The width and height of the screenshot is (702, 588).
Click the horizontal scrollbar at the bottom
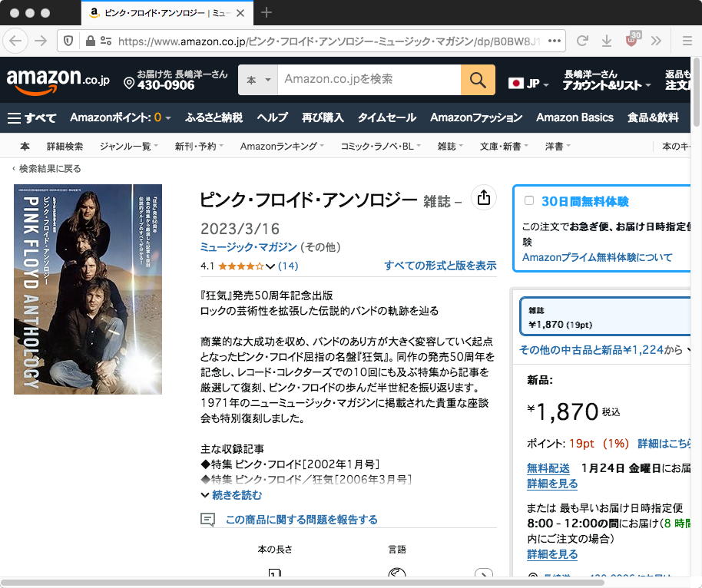(x=303, y=582)
